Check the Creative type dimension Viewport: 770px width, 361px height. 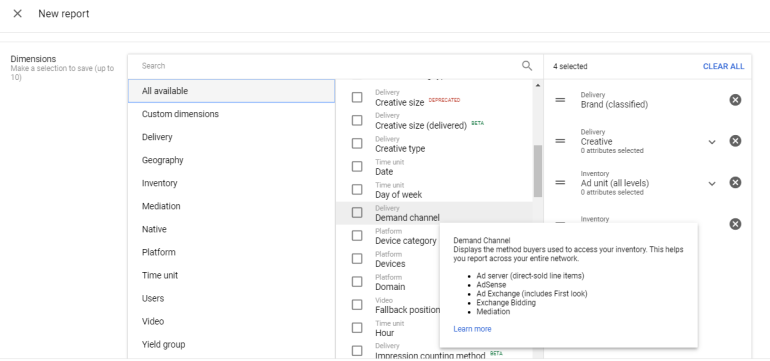pyautogui.click(x=357, y=143)
